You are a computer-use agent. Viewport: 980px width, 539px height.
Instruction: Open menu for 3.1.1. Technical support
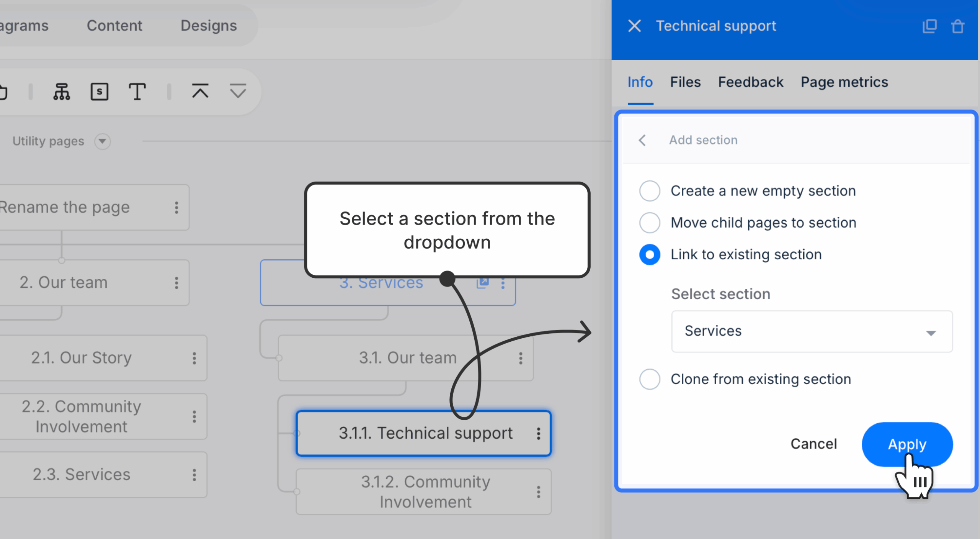[539, 434]
